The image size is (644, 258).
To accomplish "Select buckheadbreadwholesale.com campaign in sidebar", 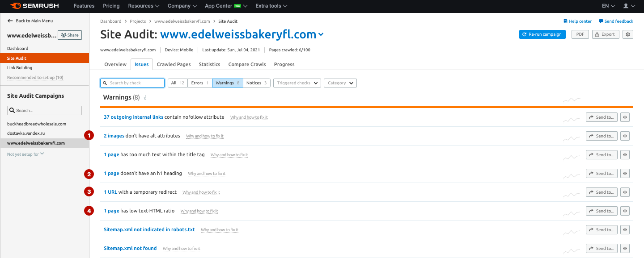I will [37, 124].
